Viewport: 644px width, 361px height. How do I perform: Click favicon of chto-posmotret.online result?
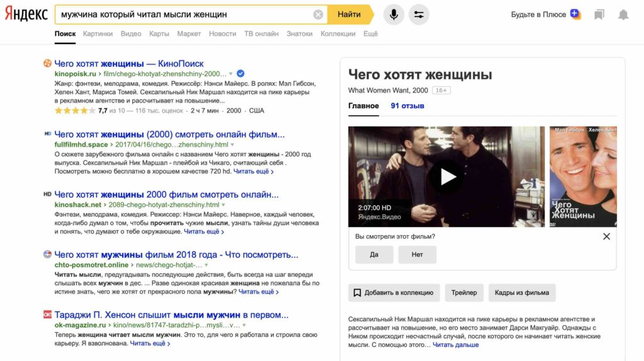click(x=48, y=254)
